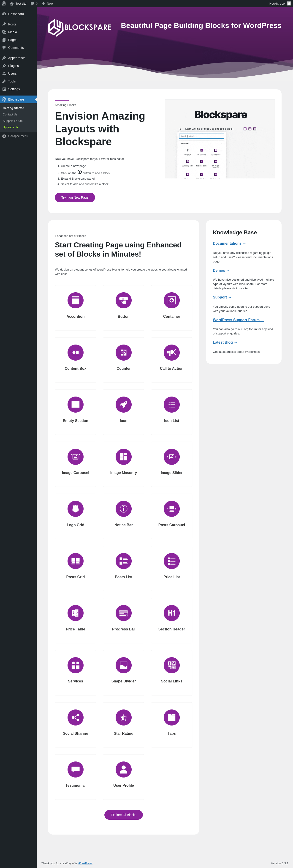
Task: Click the Social Sharing block icon
Action: pos(76,717)
